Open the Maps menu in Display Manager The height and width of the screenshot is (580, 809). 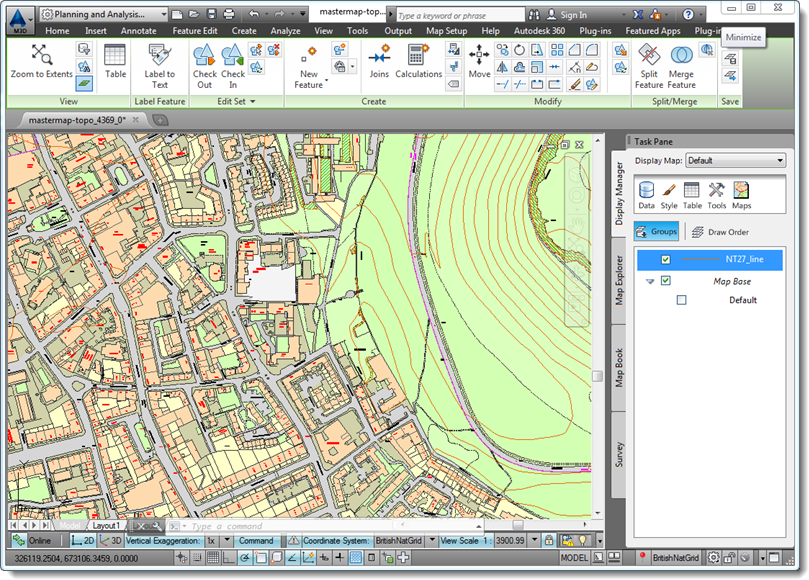pos(741,195)
